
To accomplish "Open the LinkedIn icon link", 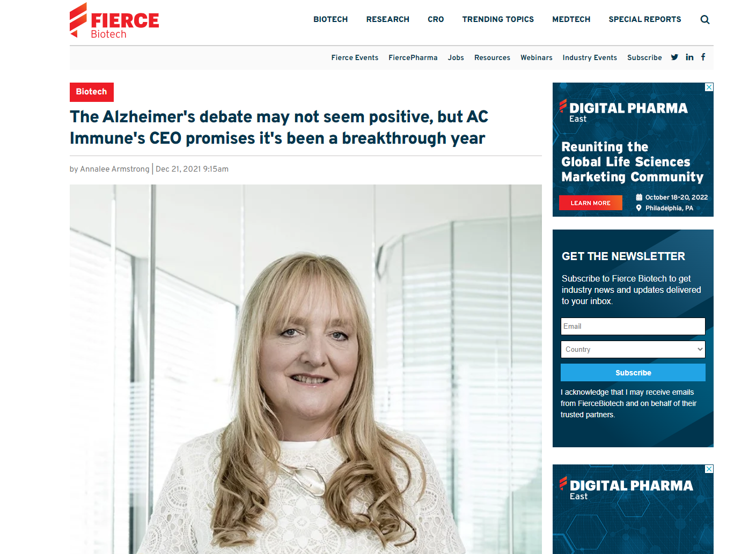I will [x=689, y=57].
